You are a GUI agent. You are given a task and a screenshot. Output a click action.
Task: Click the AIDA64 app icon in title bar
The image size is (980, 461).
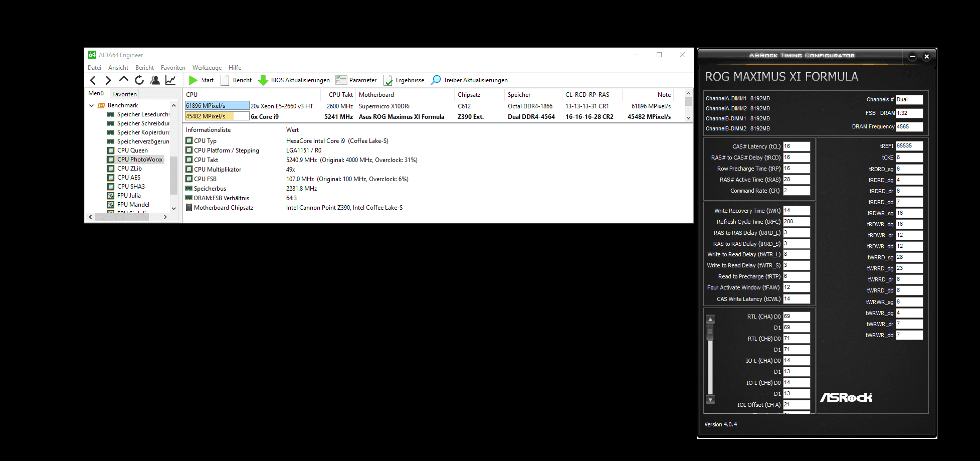[x=92, y=55]
